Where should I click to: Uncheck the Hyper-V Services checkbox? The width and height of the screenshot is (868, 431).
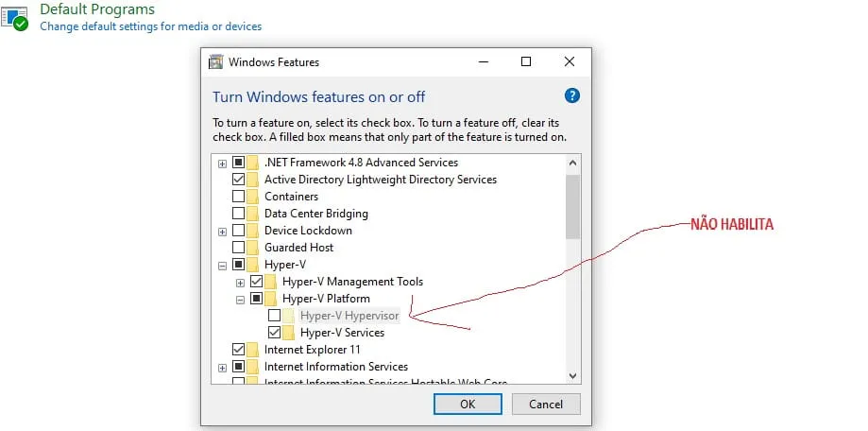click(274, 333)
